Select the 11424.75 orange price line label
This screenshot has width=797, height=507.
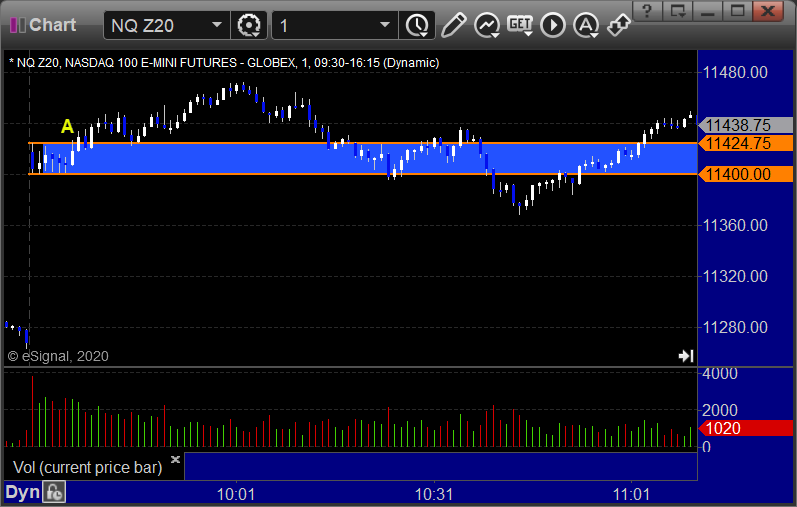pos(746,143)
